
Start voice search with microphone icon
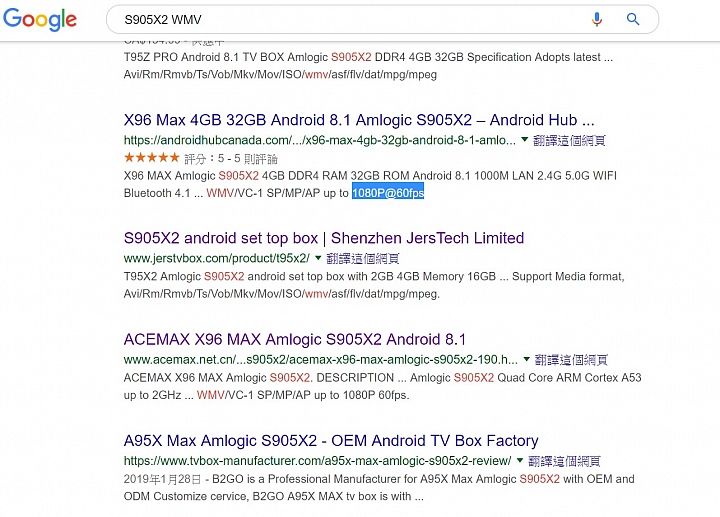[597, 19]
